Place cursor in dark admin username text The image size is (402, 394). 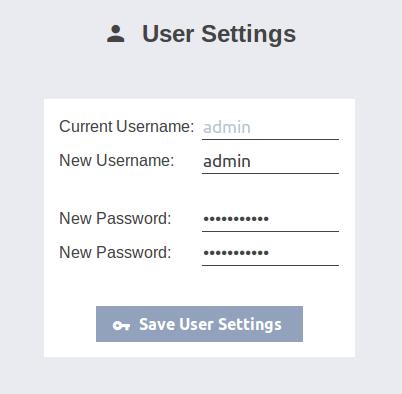227,162
